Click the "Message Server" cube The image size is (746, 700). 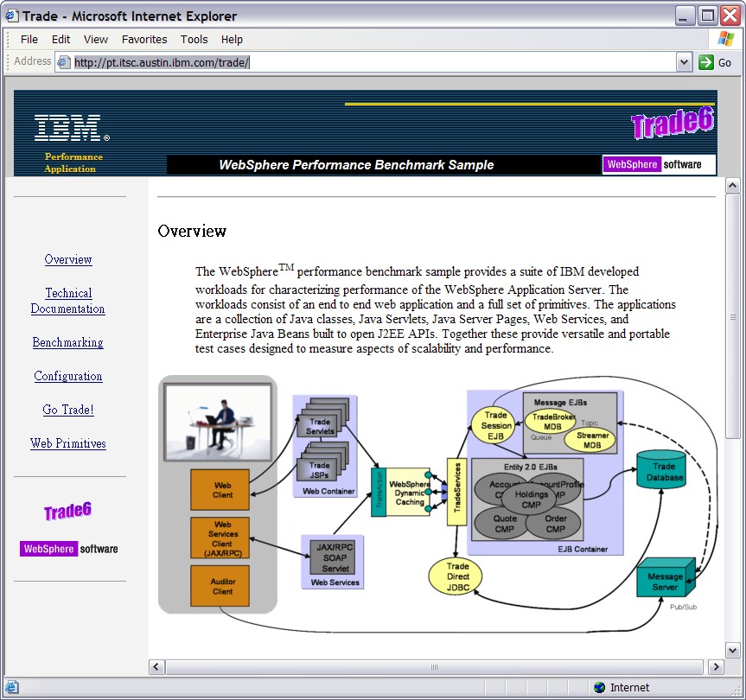point(665,578)
